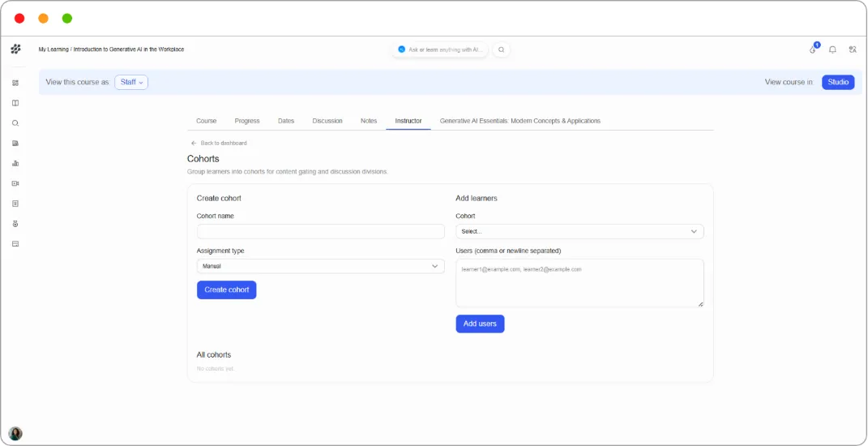Open the Dates tab
The width and height of the screenshot is (868, 446).
click(x=286, y=121)
